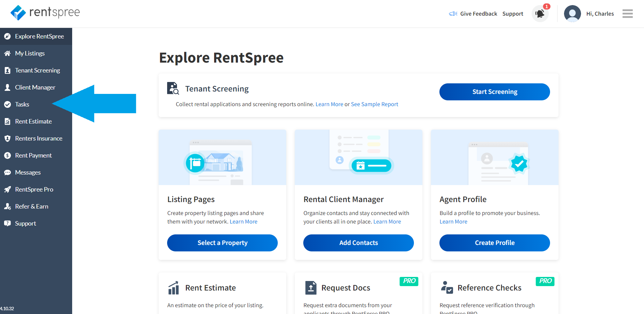Screen dimensions: 644x314
Task: Click the version number 4.10.32
Action: [x=7, y=309]
